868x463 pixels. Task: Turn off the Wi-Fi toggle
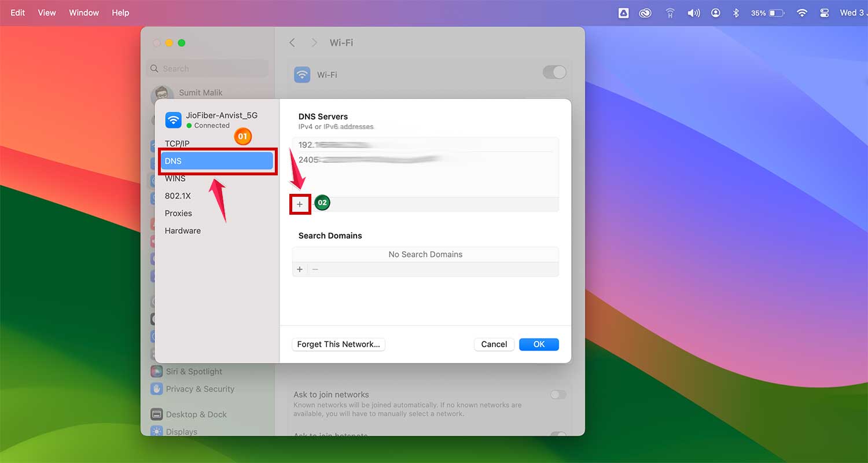pos(554,72)
